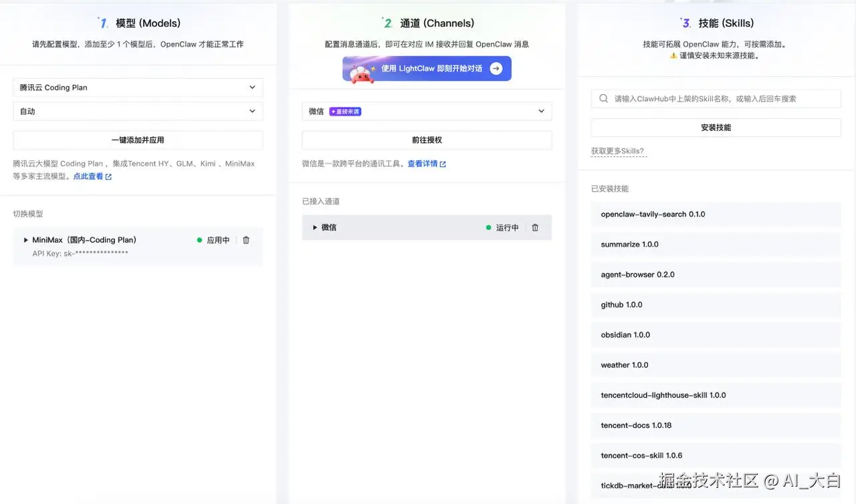The width and height of the screenshot is (856, 504).
Task: Open the 腾讯云 Coding Plan provider dropdown
Action: (138, 88)
